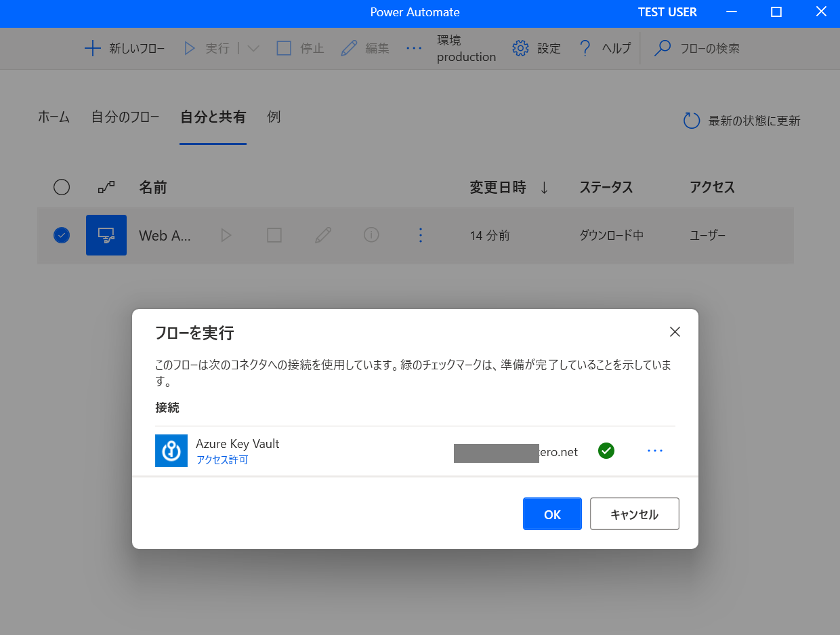Switch to the ホーム tab
This screenshot has width=840, height=635.
(54, 117)
